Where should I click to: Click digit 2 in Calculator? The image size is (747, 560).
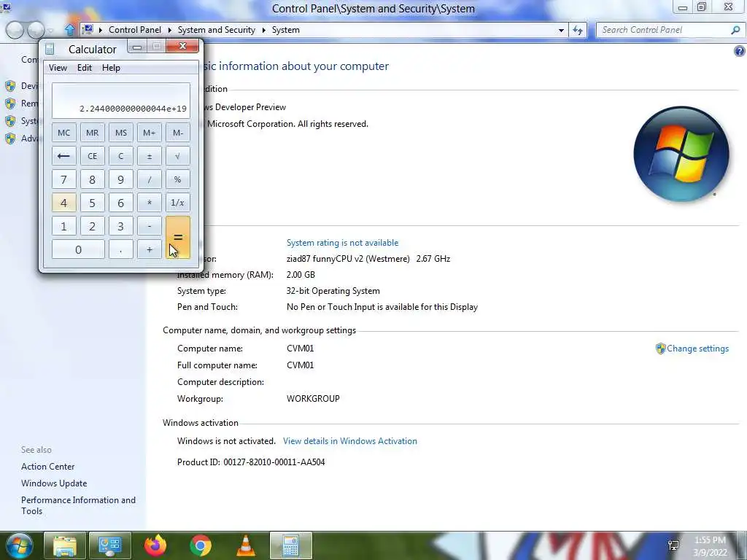click(x=93, y=226)
